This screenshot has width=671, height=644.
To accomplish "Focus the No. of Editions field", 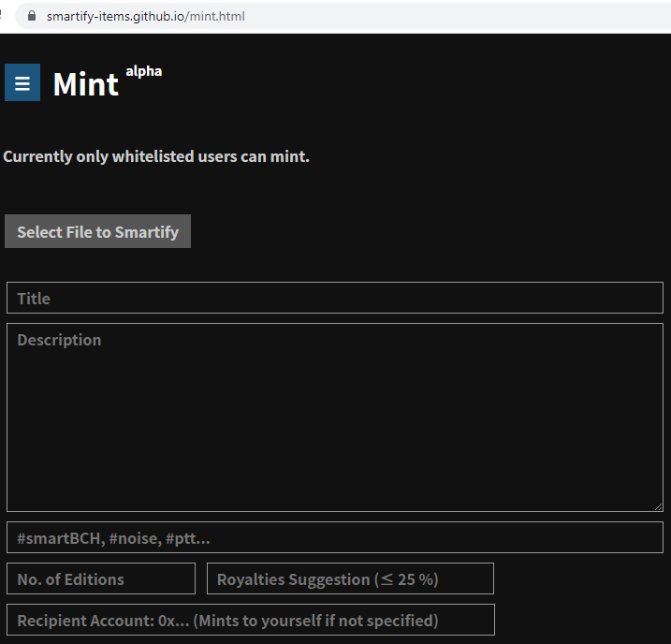I will 101,578.
